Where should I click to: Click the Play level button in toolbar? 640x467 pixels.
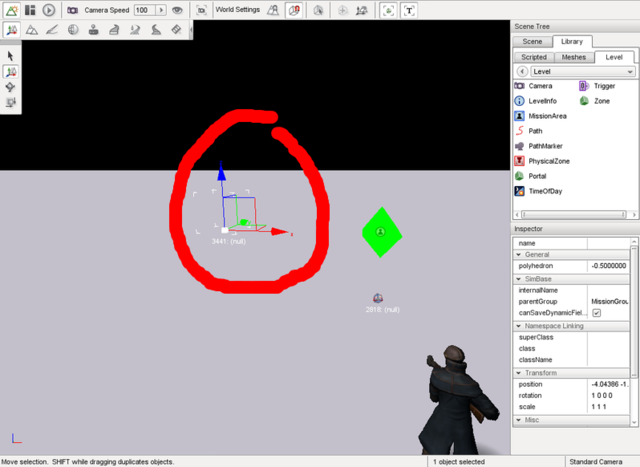coord(48,9)
